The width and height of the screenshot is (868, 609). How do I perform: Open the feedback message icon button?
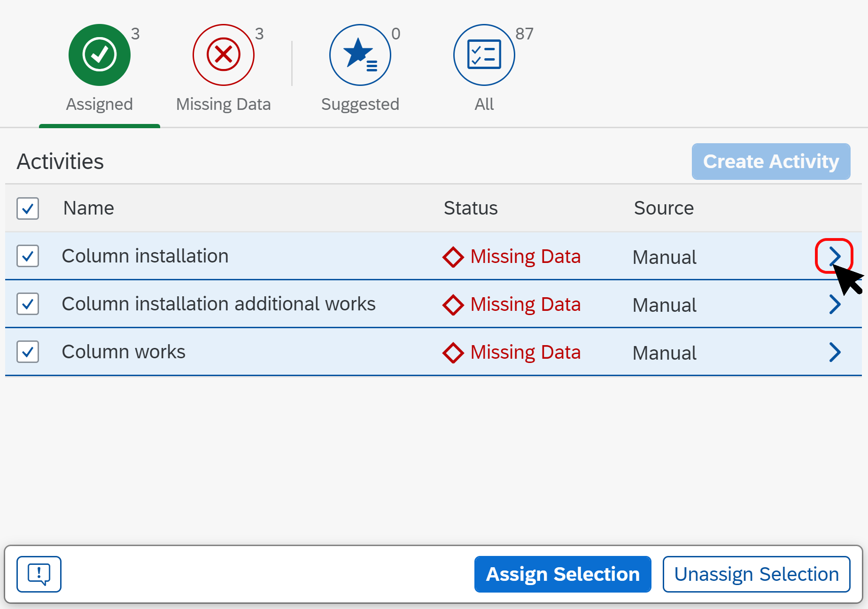39,574
